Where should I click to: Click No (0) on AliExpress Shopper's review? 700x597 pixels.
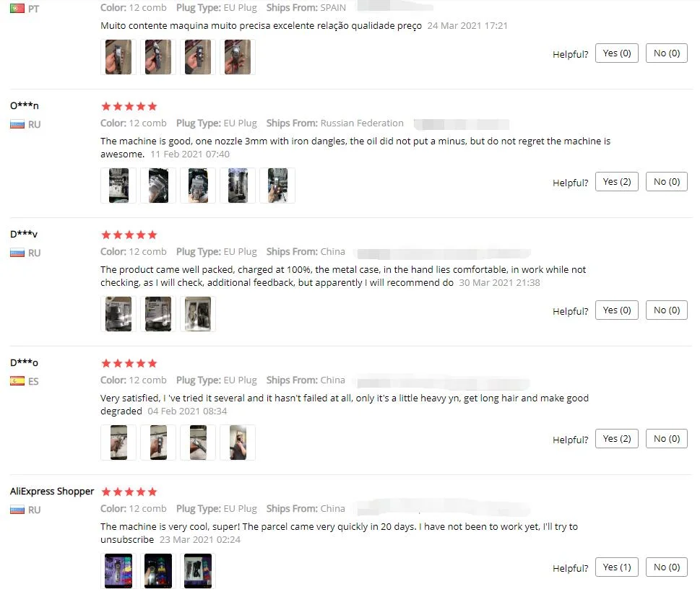pyautogui.click(x=667, y=567)
